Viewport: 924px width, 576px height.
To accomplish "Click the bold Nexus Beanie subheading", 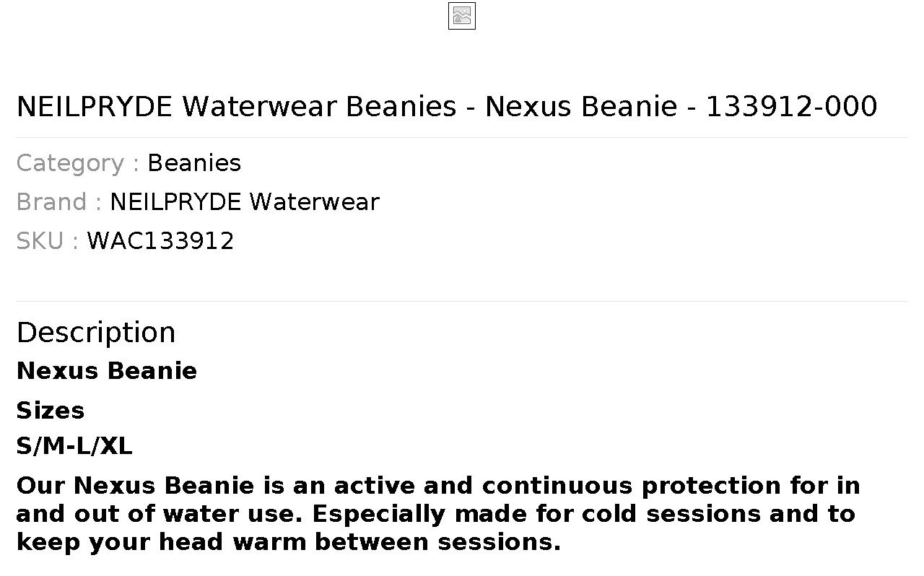I will (x=107, y=371).
